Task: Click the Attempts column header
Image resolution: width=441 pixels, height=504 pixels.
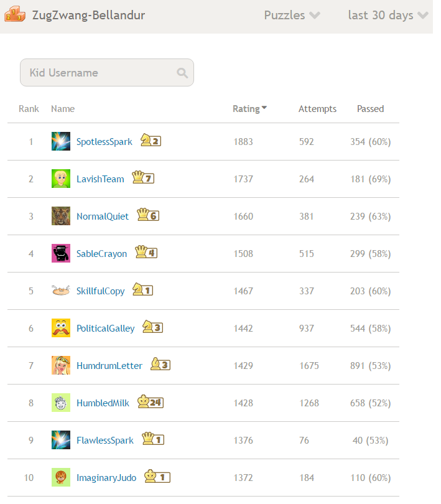Action: (317, 109)
